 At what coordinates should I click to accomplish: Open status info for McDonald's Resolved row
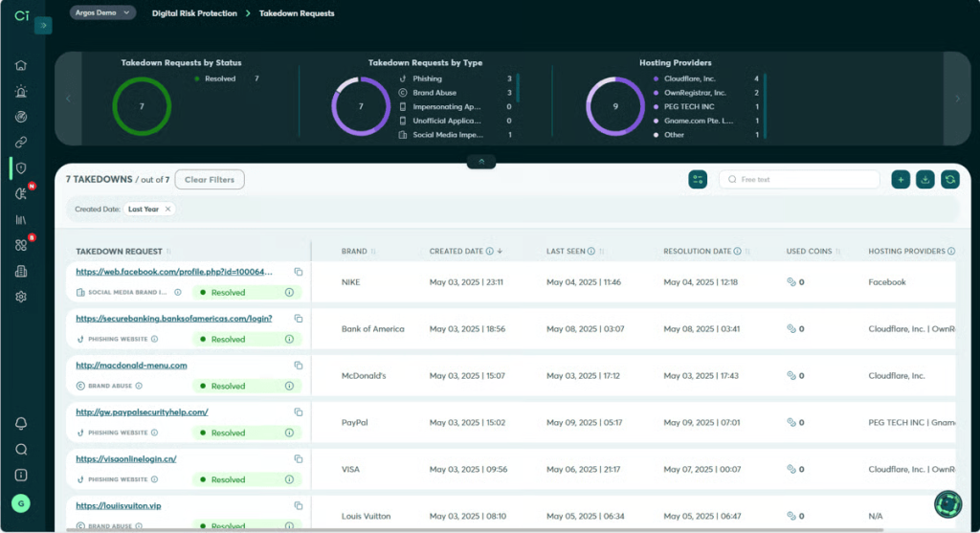[x=289, y=387]
